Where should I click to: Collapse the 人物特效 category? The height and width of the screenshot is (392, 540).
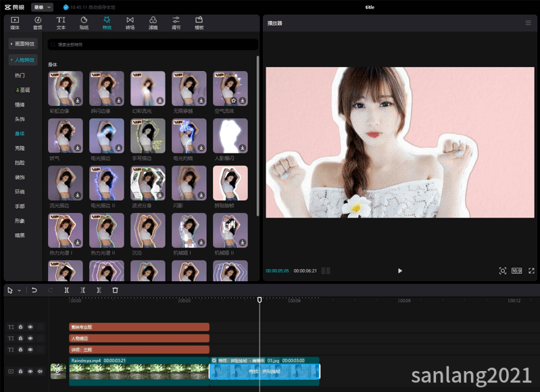pos(23,60)
